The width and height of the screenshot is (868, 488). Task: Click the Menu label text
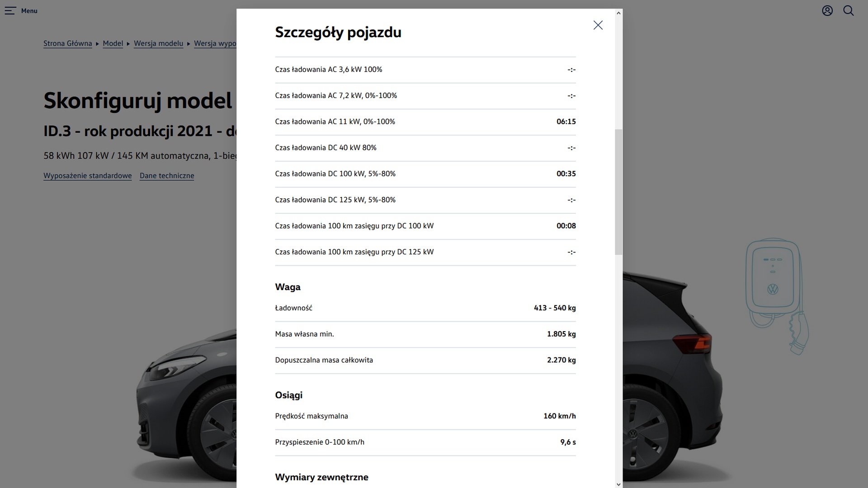click(29, 11)
